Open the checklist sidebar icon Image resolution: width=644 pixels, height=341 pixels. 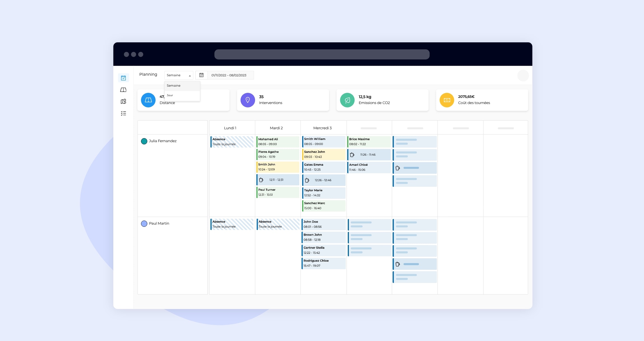point(123,113)
